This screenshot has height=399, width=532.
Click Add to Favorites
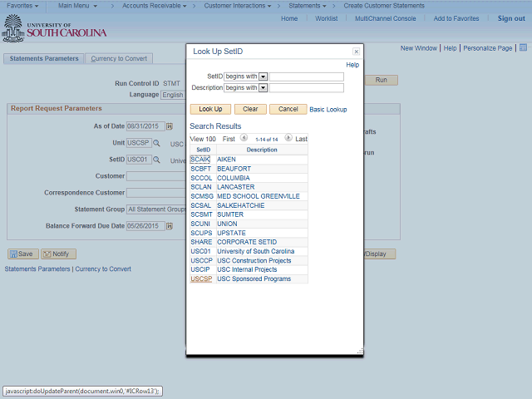click(x=456, y=18)
